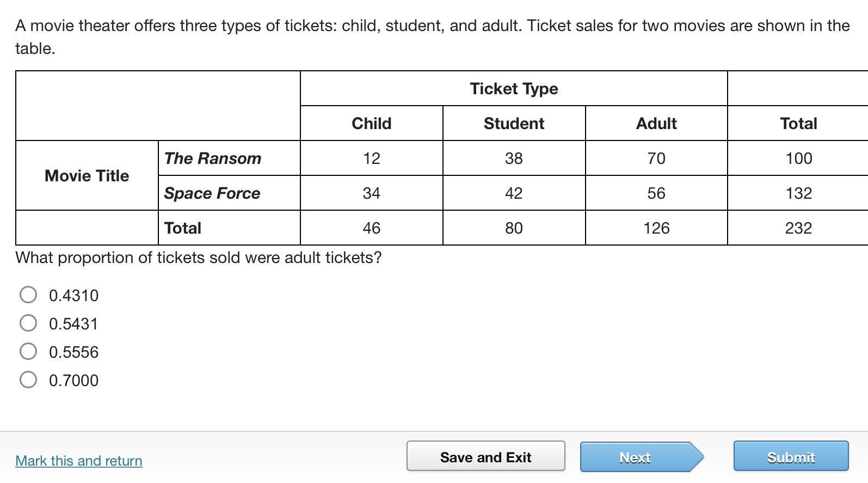Select the 0.4310 answer option
Screen dimensions: 868x483
(28, 295)
